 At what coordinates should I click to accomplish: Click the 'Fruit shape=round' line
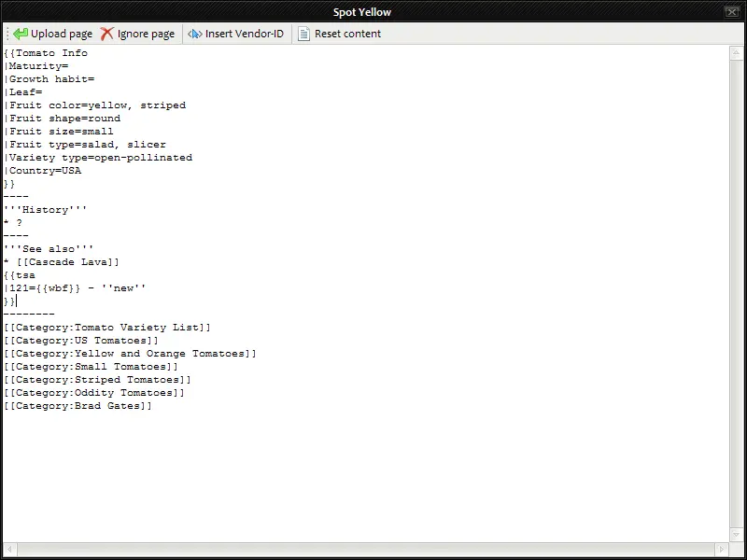point(63,119)
